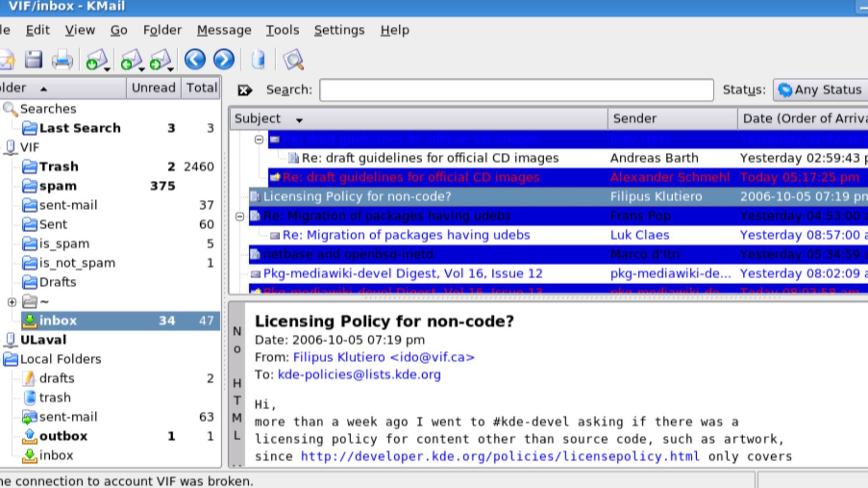Open the Tools menu

282,30
